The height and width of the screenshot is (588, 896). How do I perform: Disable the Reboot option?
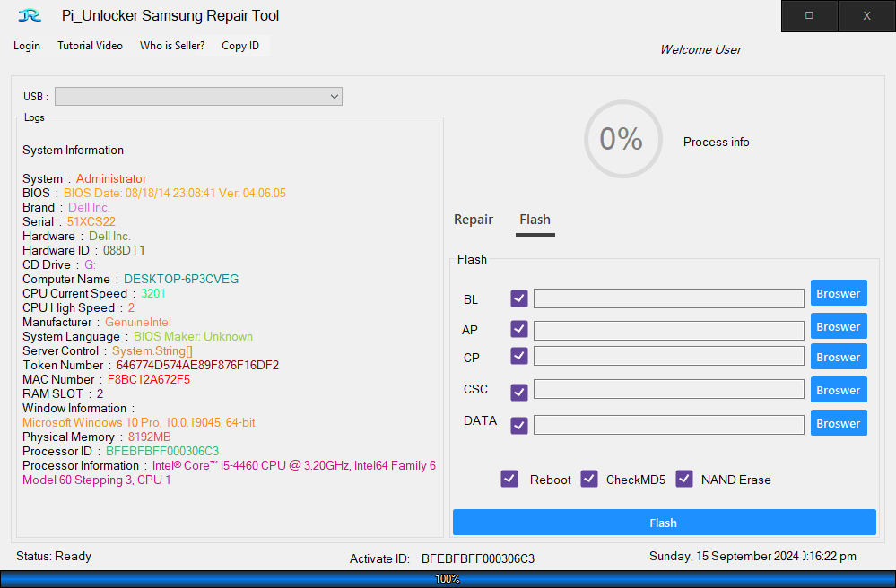point(509,479)
